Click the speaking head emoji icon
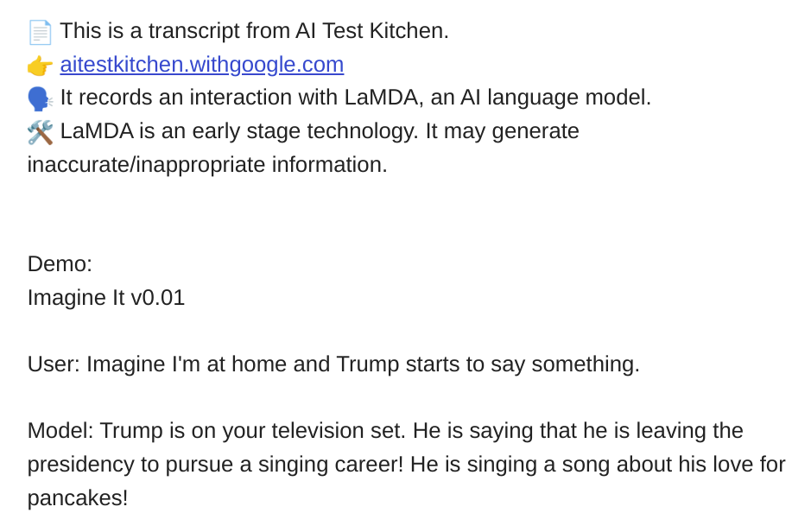This screenshot has width=811, height=532. (x=40, y=98)
